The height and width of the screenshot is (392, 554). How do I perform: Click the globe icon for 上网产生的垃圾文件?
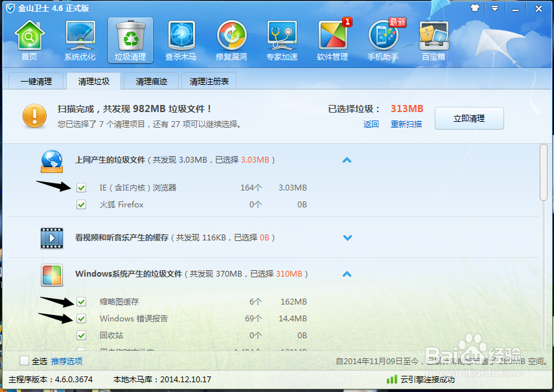[52, 161]
